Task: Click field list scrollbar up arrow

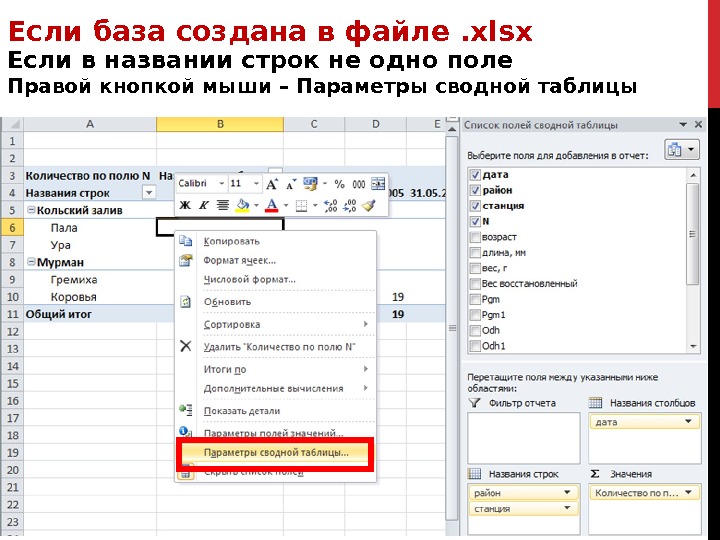Action: 693,175
